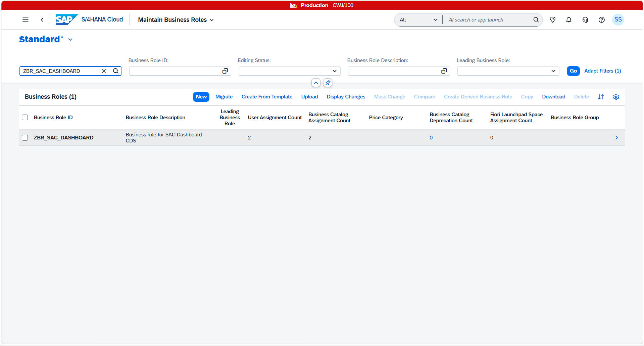Open the help question mark icon

602,20
